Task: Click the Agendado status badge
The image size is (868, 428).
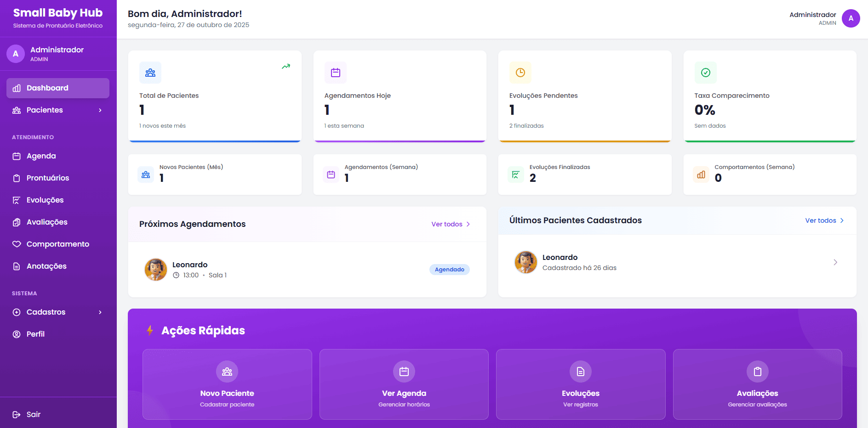Action: click(x=449, y=270)
